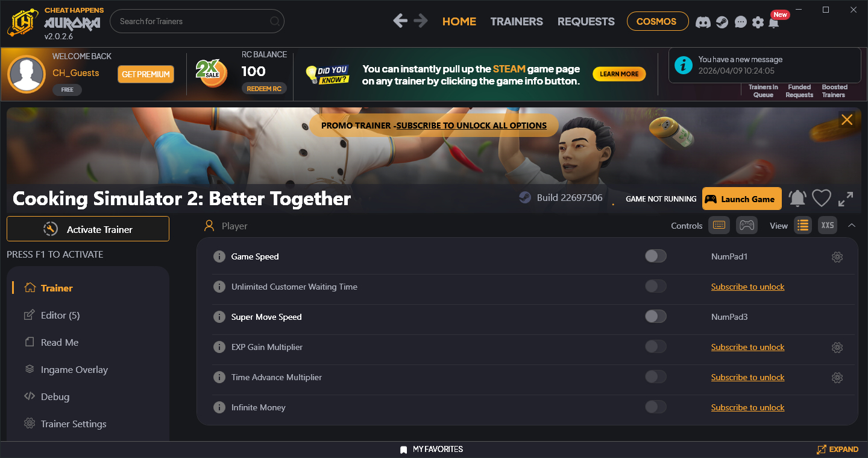Image resolution: width=868 pixels, height=458 pixels.
Task: Open the TRAINERS tab
Action: [517, 22]
